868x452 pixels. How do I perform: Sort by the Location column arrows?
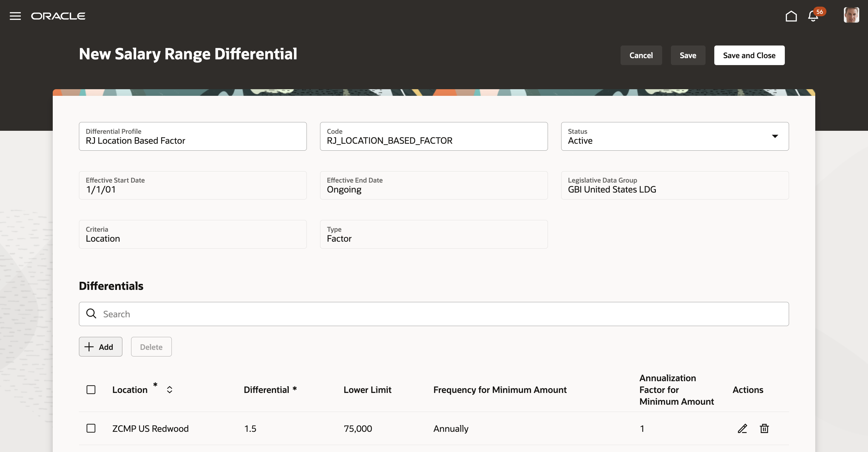(169, 390)
